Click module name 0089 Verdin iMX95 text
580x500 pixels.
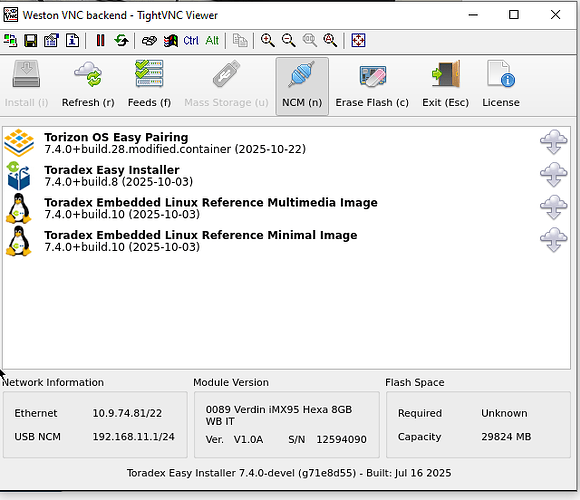click(279, 415)
